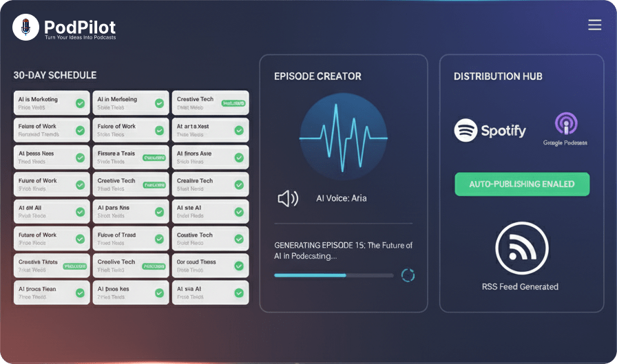
Task: Click the Spotify icon
Action: click(x=466, y=130)
